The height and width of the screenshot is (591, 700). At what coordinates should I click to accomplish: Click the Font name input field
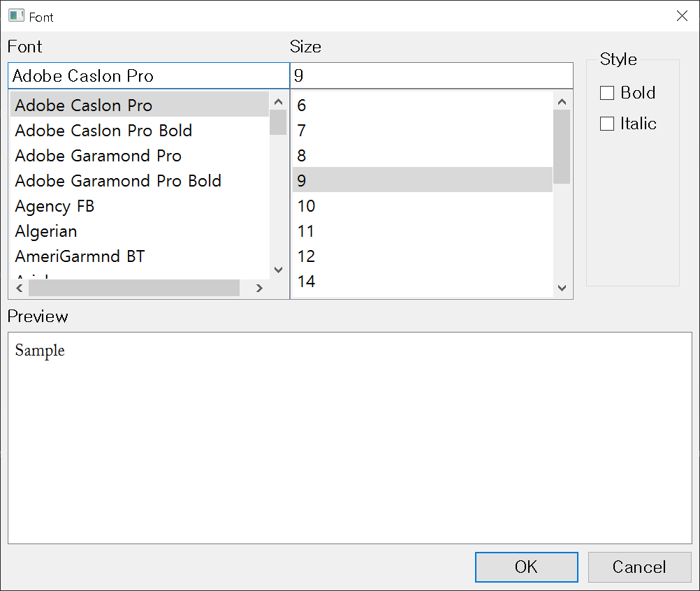tap(149, 76)
